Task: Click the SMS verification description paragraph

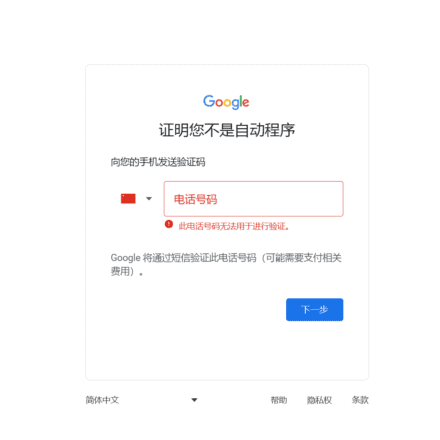Action: pos(226,264)
